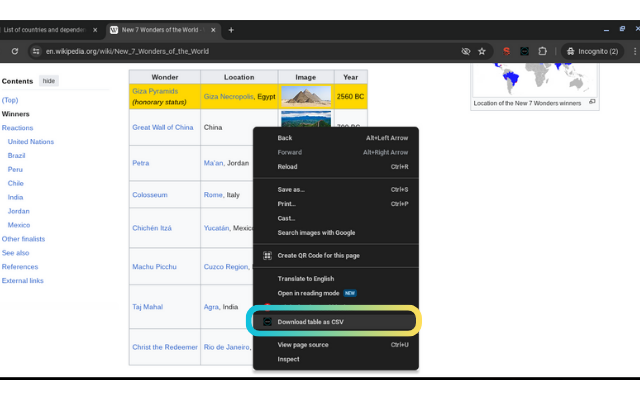Click the icon beside Download table as CSV

[x=267, y=322]
